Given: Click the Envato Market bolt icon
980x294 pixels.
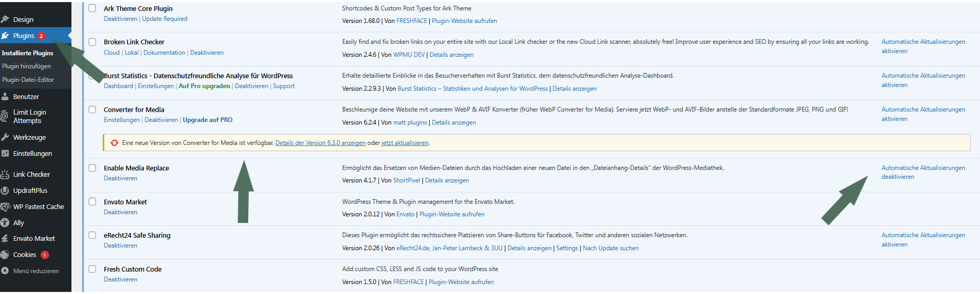Looking at the screenshot, I should (x=5, y=238).
